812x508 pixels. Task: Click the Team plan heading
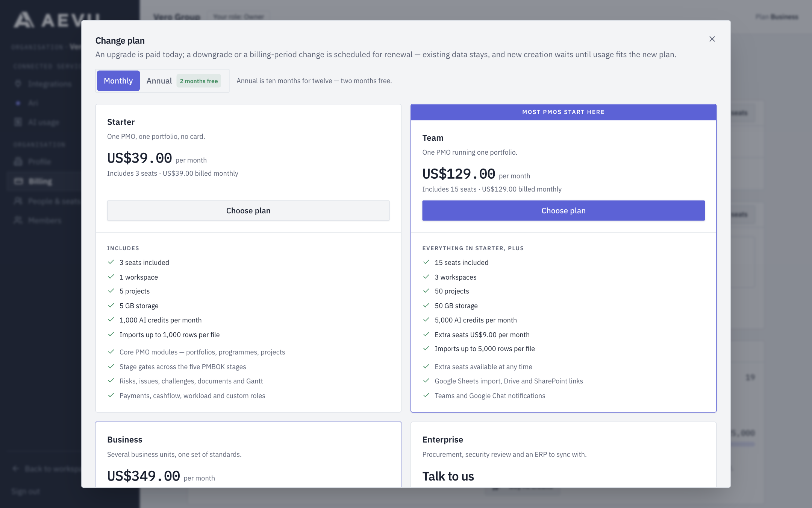pyautogui.click(x=433, y=138)
